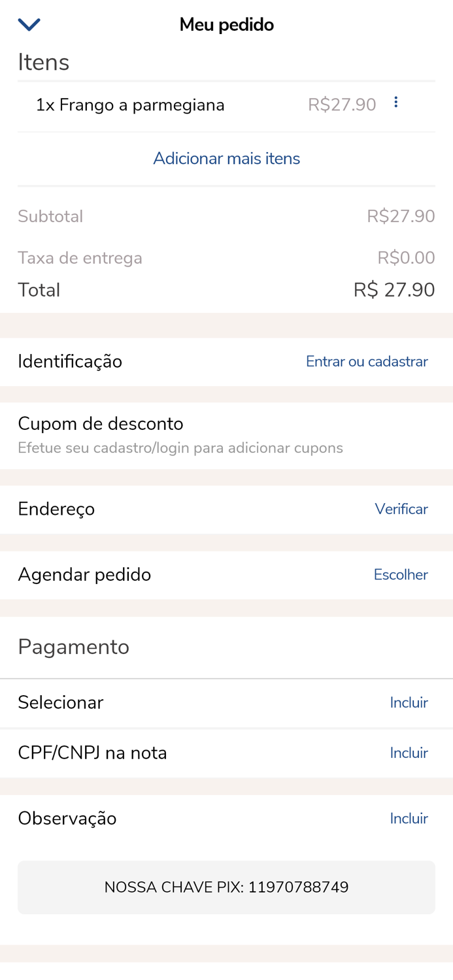453x980 pixels.
Task: Add CPF/CNPJ na nota via Incluir
Action: click(x=409, y=753)
